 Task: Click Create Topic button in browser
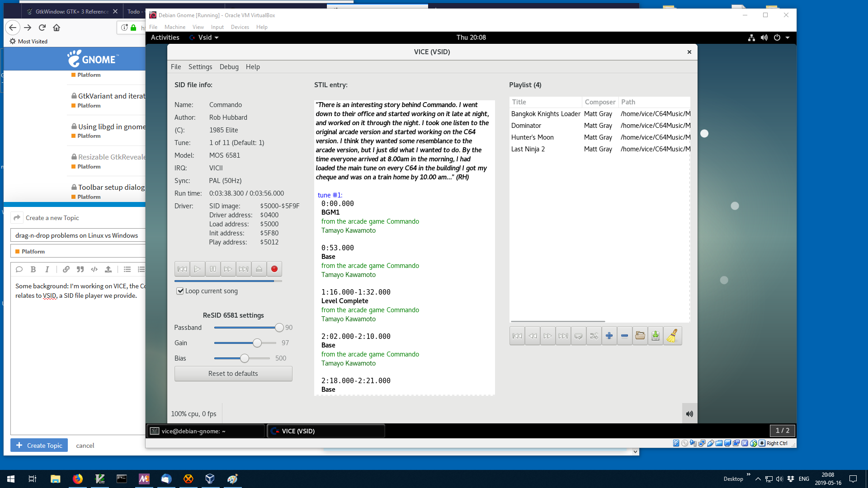(39, 446)
